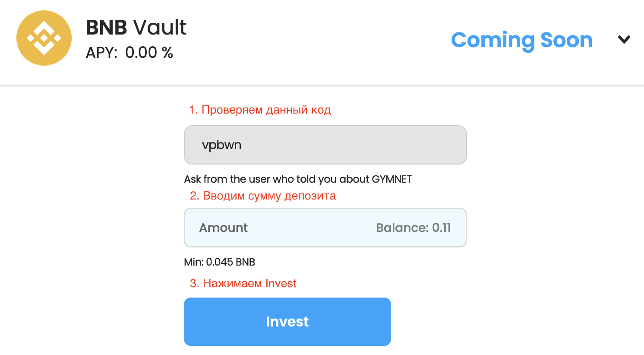
Task: Click the Coming Soon status label
Action: coord(521,40)
